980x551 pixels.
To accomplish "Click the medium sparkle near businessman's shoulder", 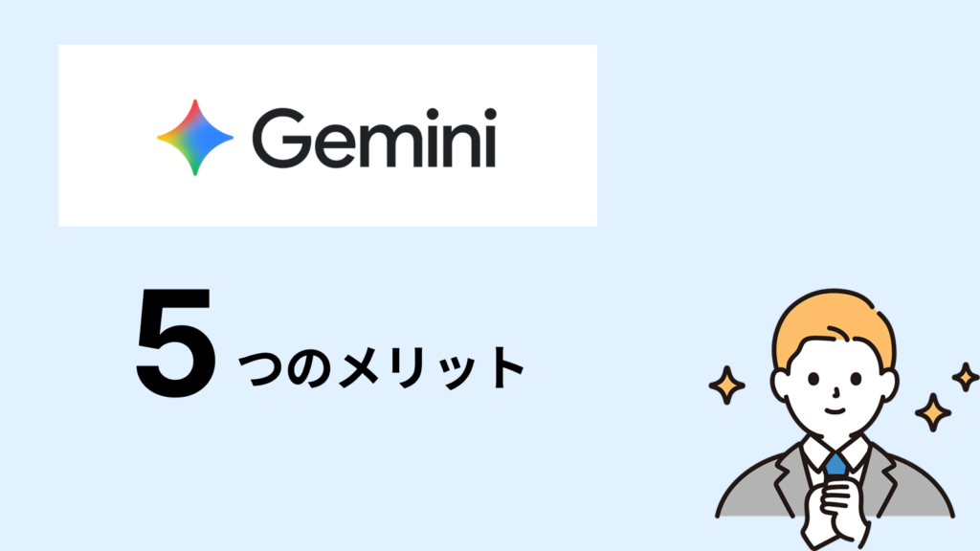I will tap(932, 412).
